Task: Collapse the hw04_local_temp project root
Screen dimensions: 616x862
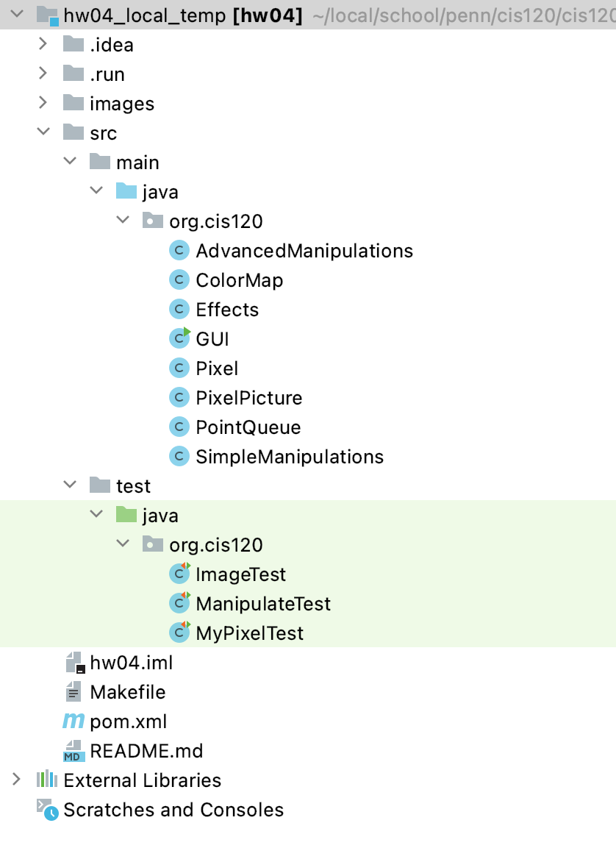Action: click(17, 15)
